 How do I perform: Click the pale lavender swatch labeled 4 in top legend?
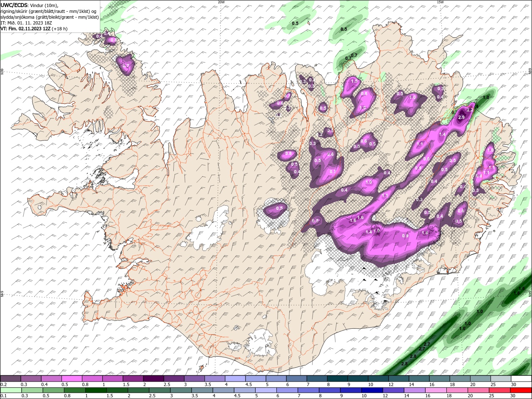point(235,379)
